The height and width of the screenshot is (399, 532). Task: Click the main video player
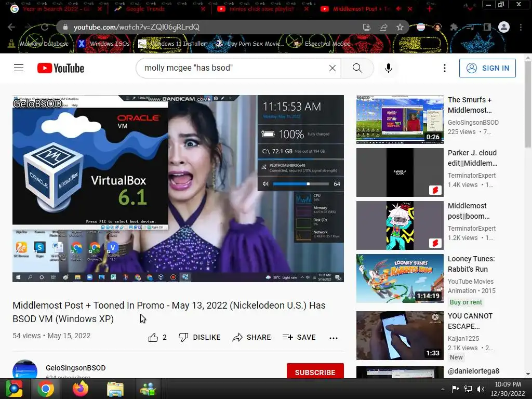178,188
